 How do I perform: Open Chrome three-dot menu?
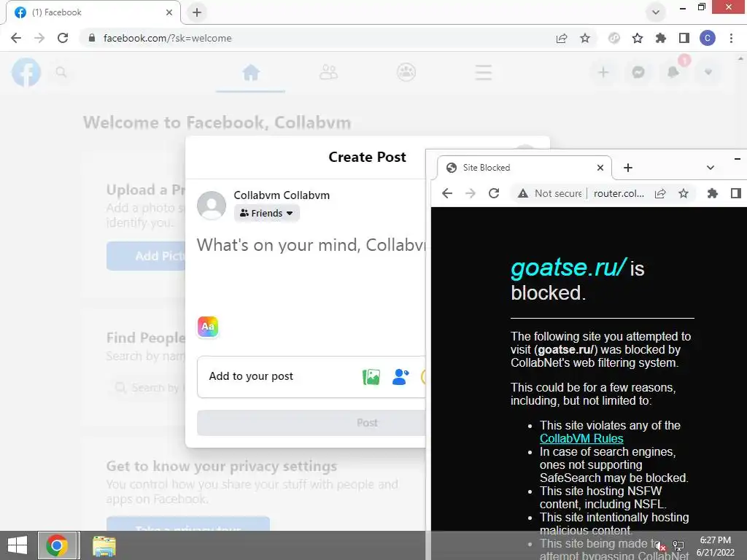pyautogui.click(x=731, y=38)
